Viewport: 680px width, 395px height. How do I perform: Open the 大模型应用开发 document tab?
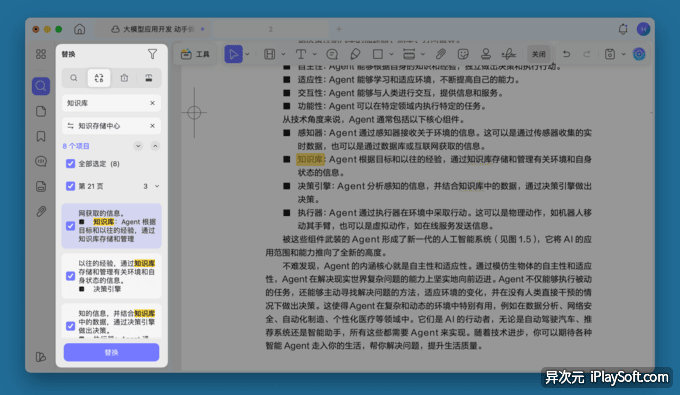(152, 29)
